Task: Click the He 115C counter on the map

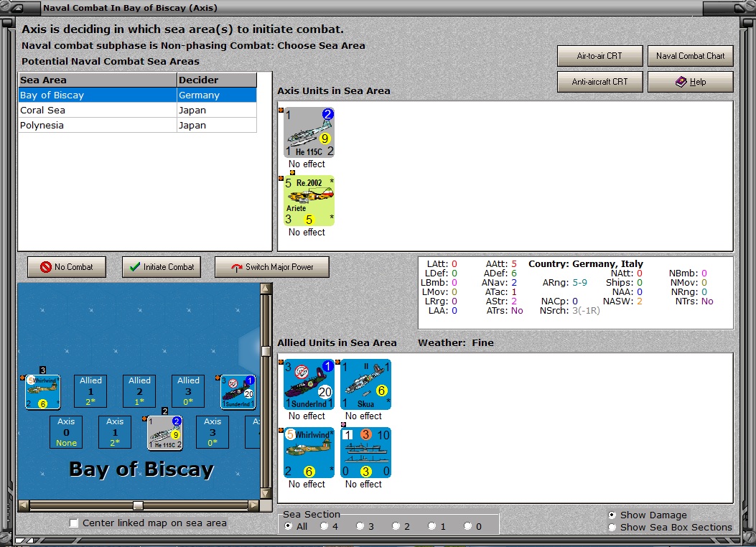Action: point(165,433)
